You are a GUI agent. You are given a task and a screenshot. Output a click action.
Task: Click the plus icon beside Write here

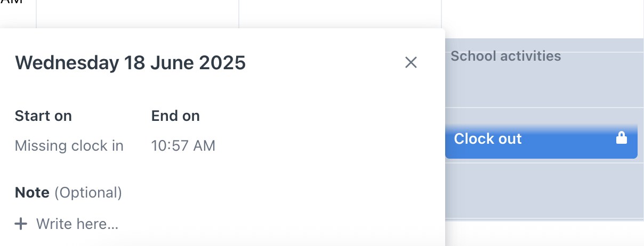point(21,224)
